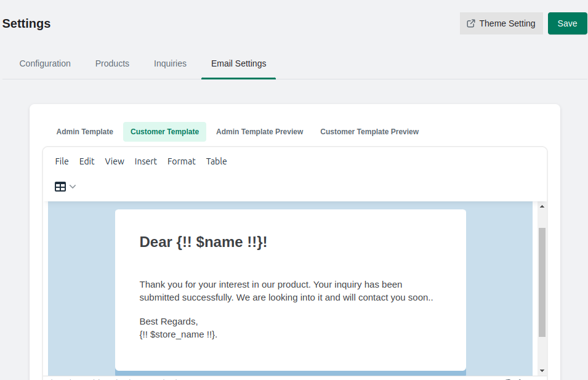This screenshot has height=380, width=588.
Task: Click the table icon in editor toolbar
Action: coord(60,187)
